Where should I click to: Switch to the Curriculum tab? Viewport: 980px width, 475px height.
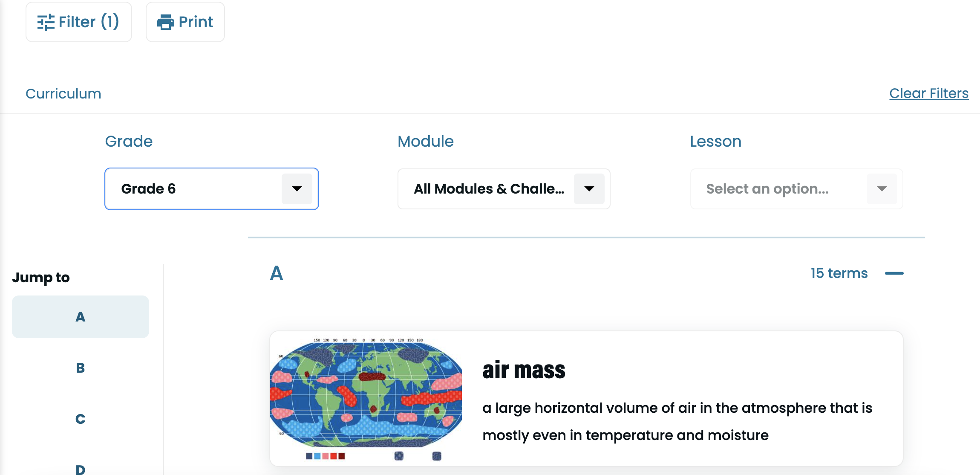pyautogui.click(x=63, y=93)
